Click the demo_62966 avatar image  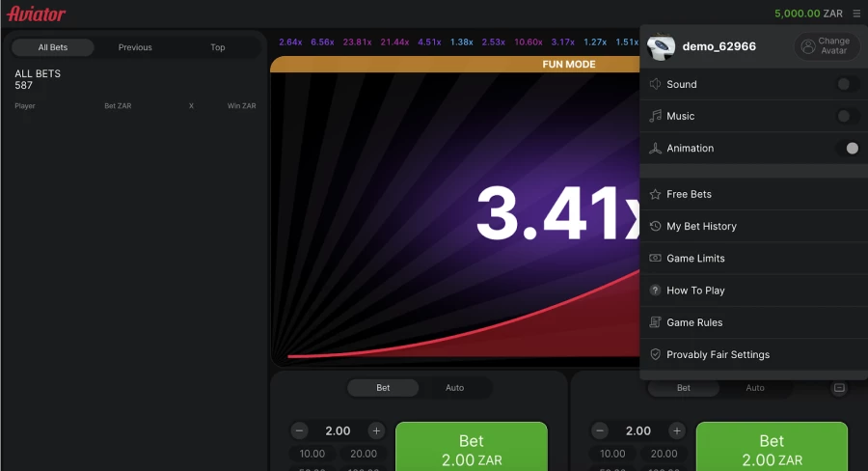click(661, 46)
